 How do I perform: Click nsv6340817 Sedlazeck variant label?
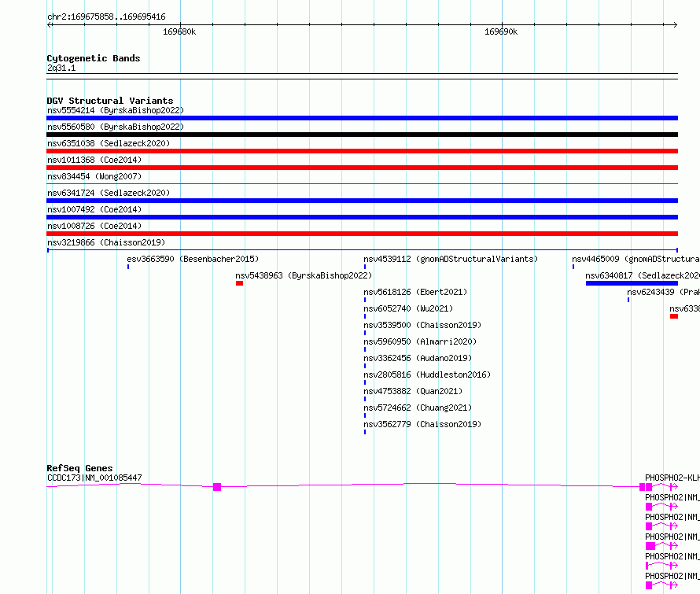coord(643,275)
